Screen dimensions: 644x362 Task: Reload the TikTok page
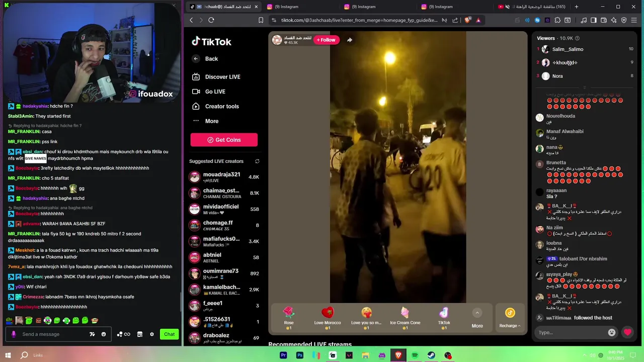coord(211,20)
